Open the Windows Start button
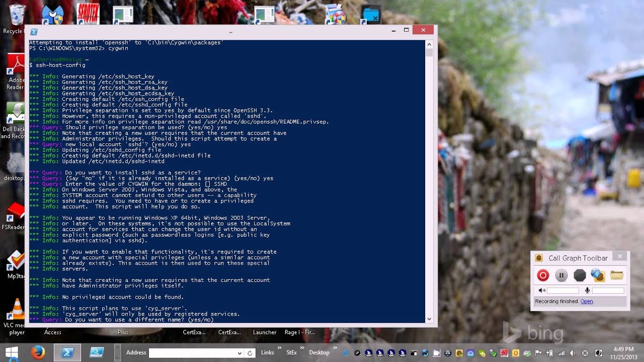644x362 pixels. coord(12,352)
